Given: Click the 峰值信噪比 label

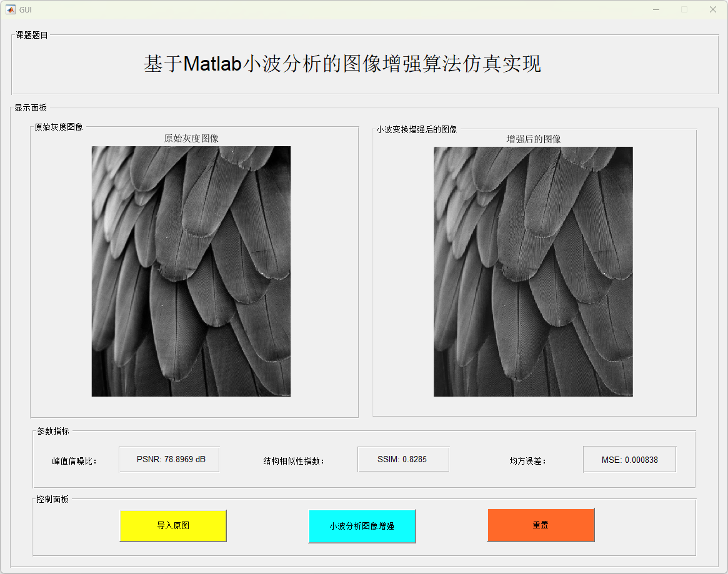Looking at the screenshot, I should 74,461.
